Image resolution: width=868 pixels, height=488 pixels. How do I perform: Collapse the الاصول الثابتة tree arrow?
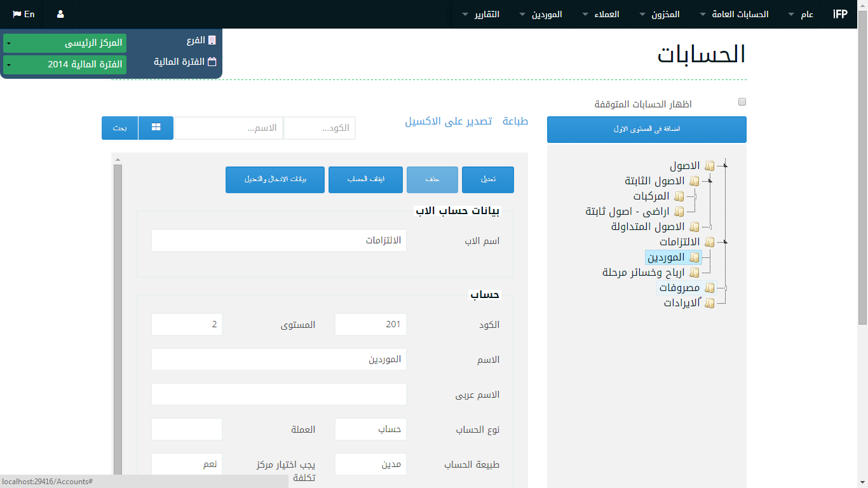point(710,181)
